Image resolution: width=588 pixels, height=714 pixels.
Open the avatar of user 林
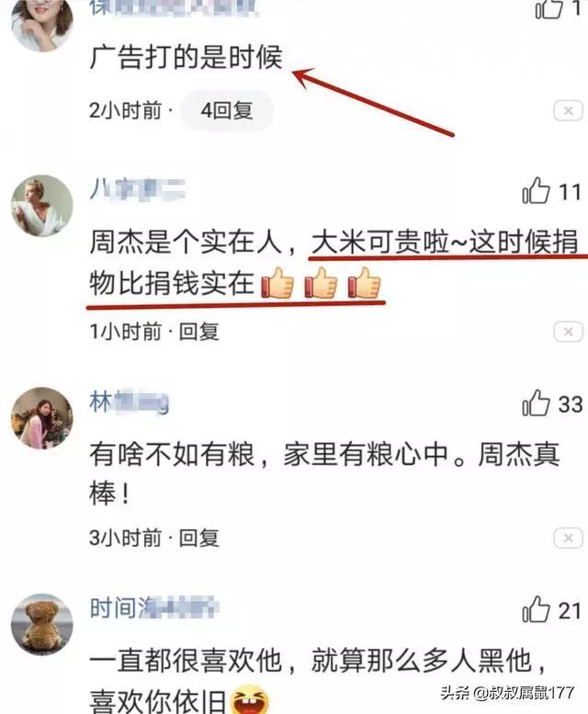click(x=42, y=418)
